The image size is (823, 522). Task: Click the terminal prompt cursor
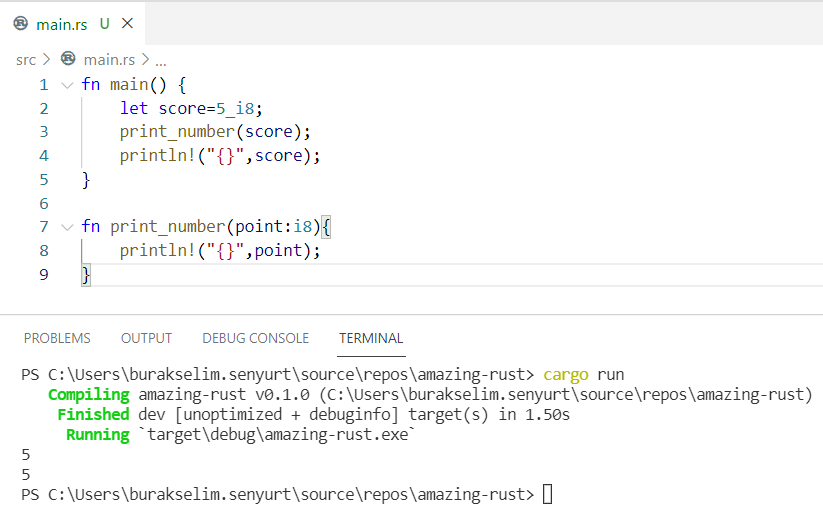point(546,494)
